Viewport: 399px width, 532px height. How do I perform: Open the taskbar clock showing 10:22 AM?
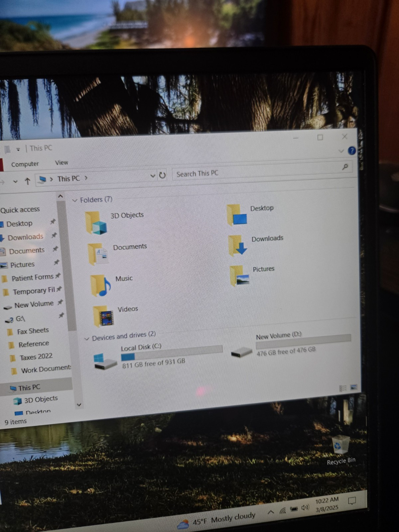point(327,504)
